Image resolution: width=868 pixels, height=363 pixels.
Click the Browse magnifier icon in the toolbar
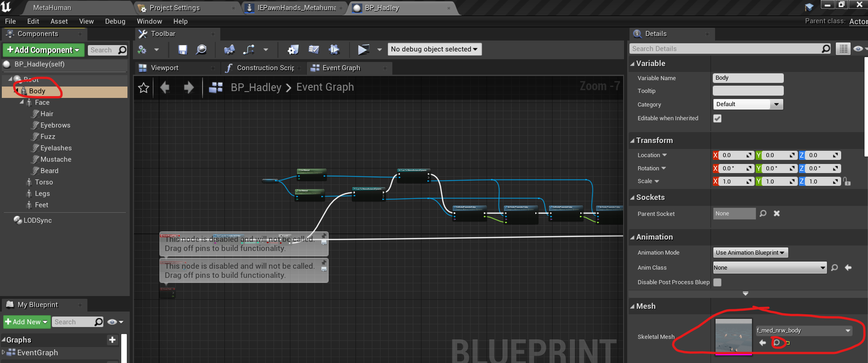tap(201, 50)
